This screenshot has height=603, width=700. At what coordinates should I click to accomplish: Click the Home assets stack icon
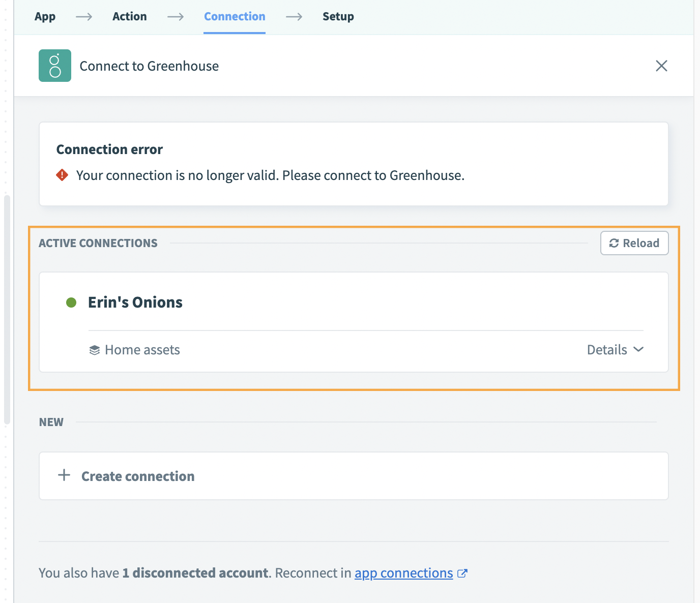[94, 350]
